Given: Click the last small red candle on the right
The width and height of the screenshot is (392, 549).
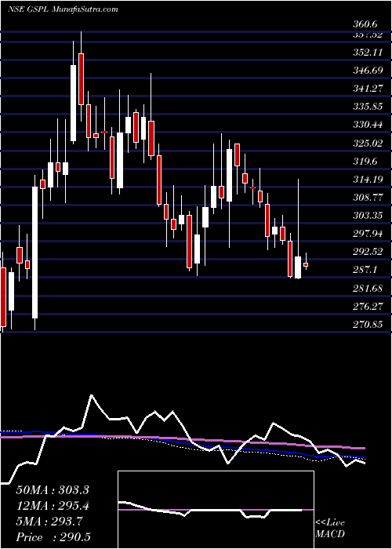Looking at the screenshot, I should (306, 265).
